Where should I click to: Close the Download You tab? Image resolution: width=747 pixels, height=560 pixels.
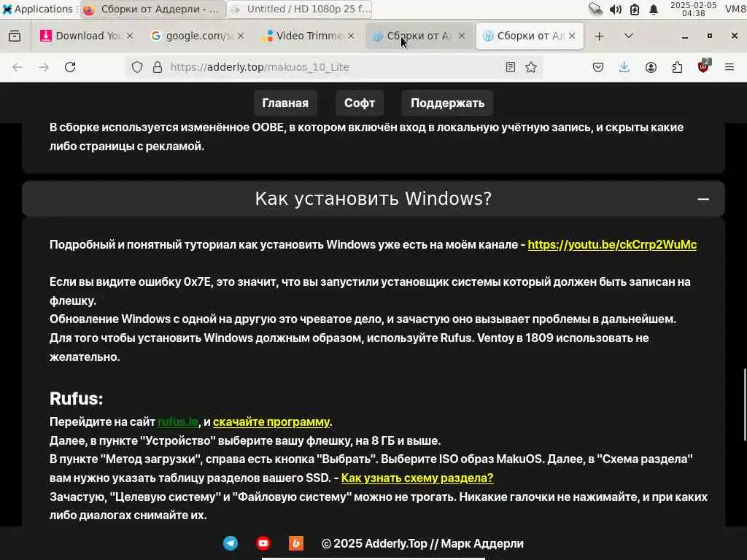click(x=130, y=36)
